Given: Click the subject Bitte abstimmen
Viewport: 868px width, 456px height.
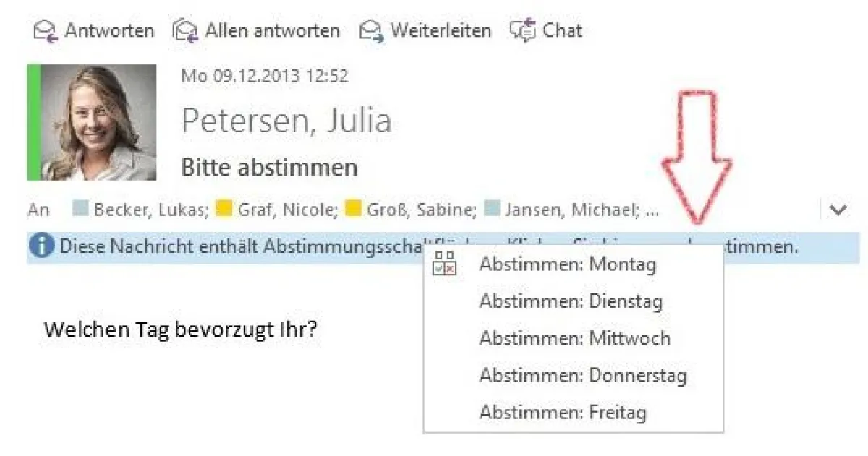Looking at the screenshot, I should [268, 166].
